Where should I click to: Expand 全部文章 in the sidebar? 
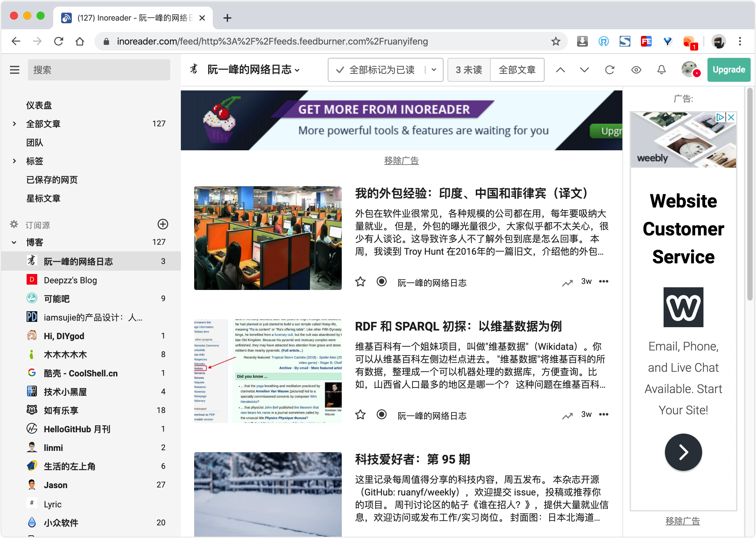[x=14, y=123]
